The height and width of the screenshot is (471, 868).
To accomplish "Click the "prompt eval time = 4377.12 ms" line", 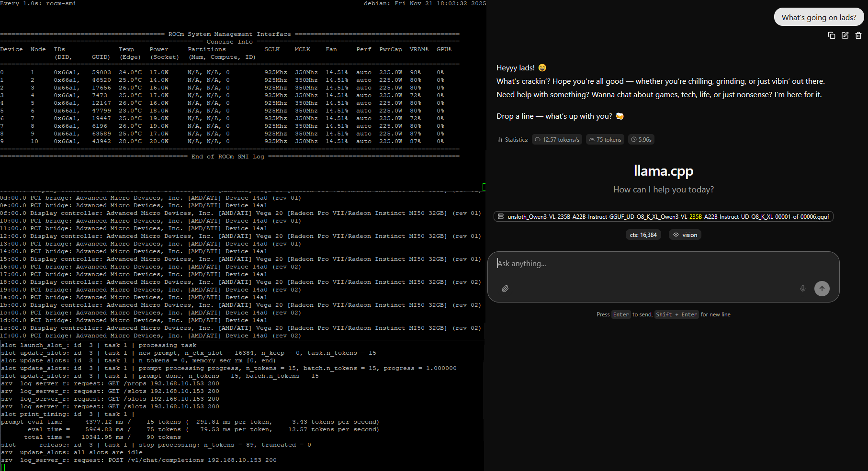I will pyautogui.click(x=190, y=422).
